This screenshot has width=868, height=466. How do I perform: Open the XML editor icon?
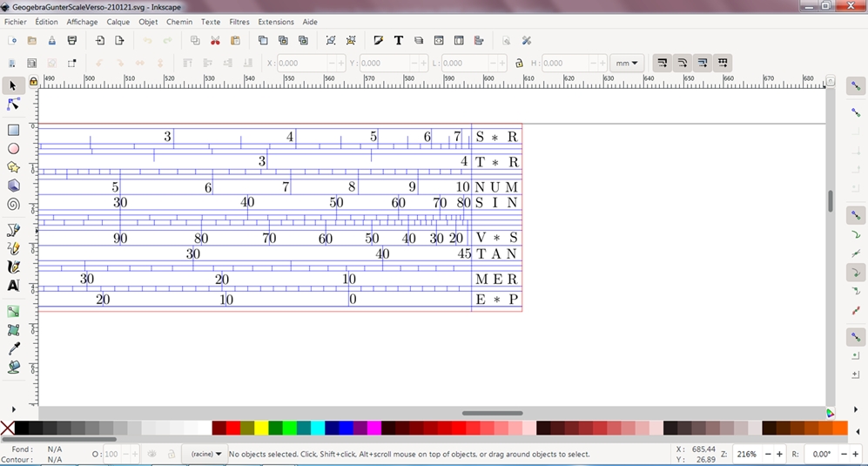pos(439,40)
